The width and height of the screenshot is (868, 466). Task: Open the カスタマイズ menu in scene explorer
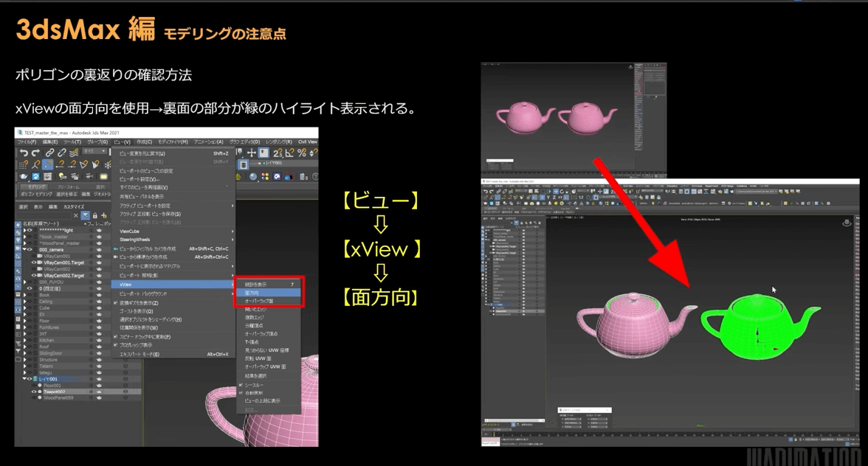tap(74, 206)
